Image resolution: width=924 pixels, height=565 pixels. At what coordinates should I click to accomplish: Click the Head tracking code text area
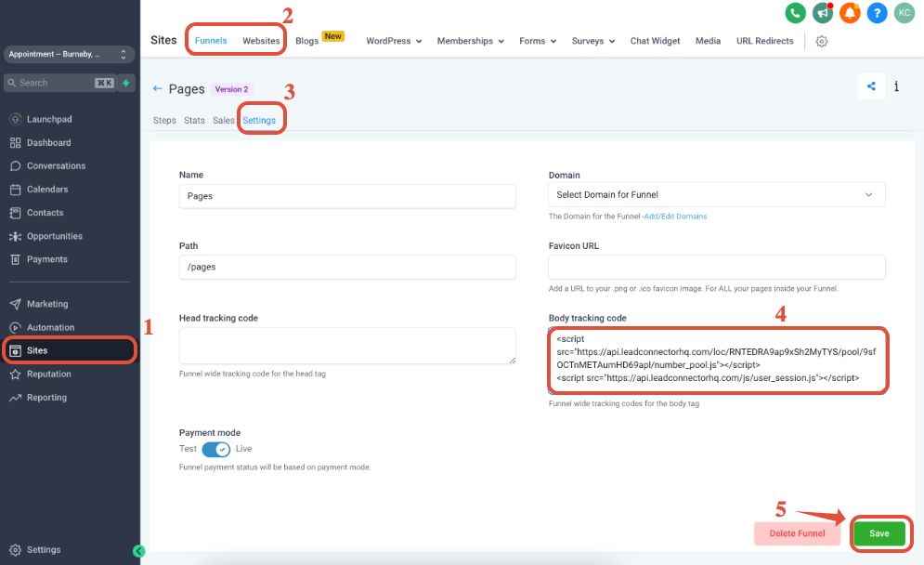pos(347,346)
